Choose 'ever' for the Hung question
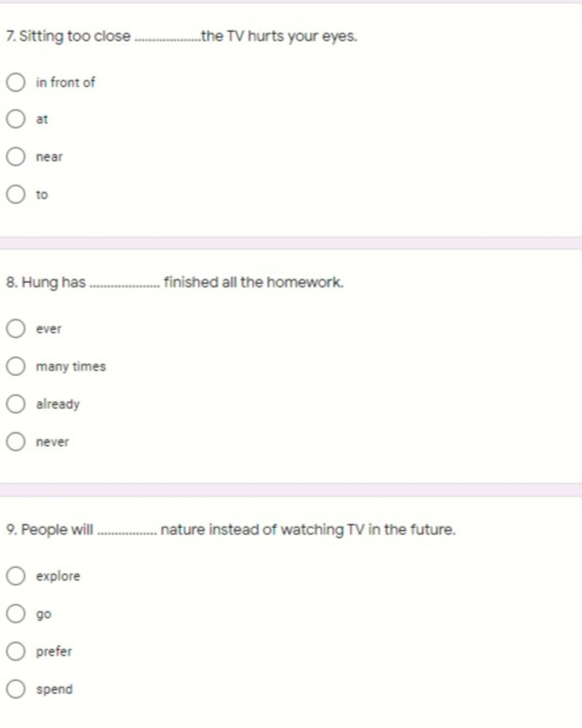 tap(15, 328)
